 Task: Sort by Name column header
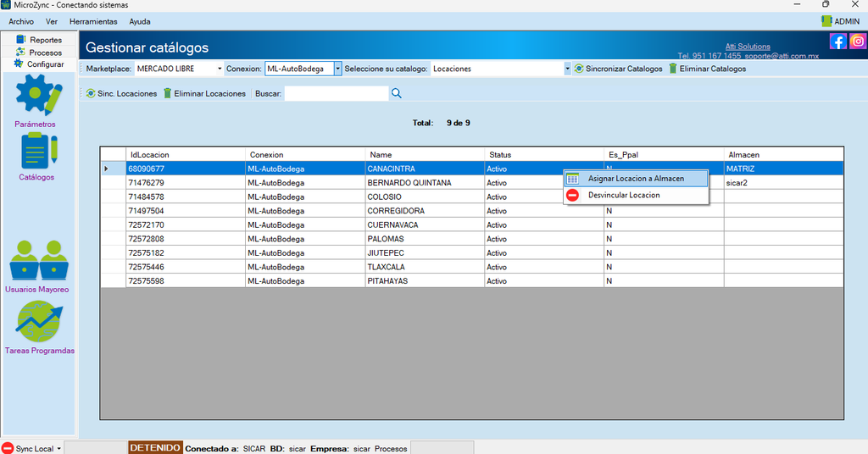(425, 155)
